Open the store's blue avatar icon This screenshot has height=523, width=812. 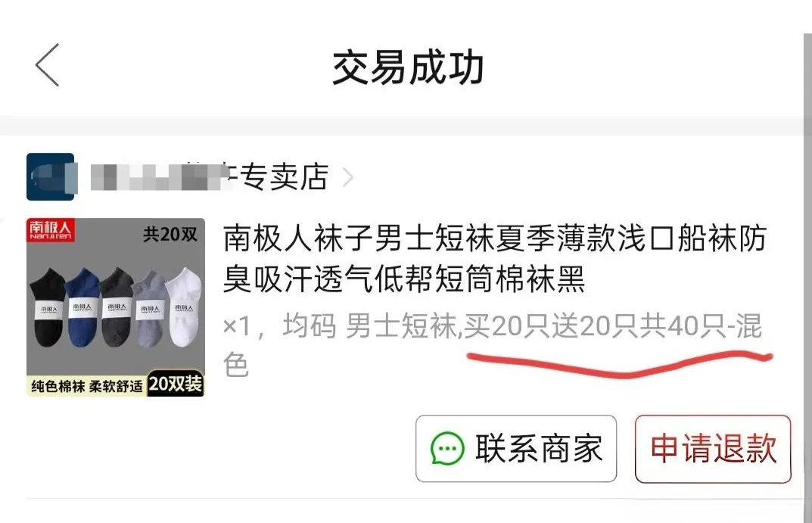click(x=51, y=176)
